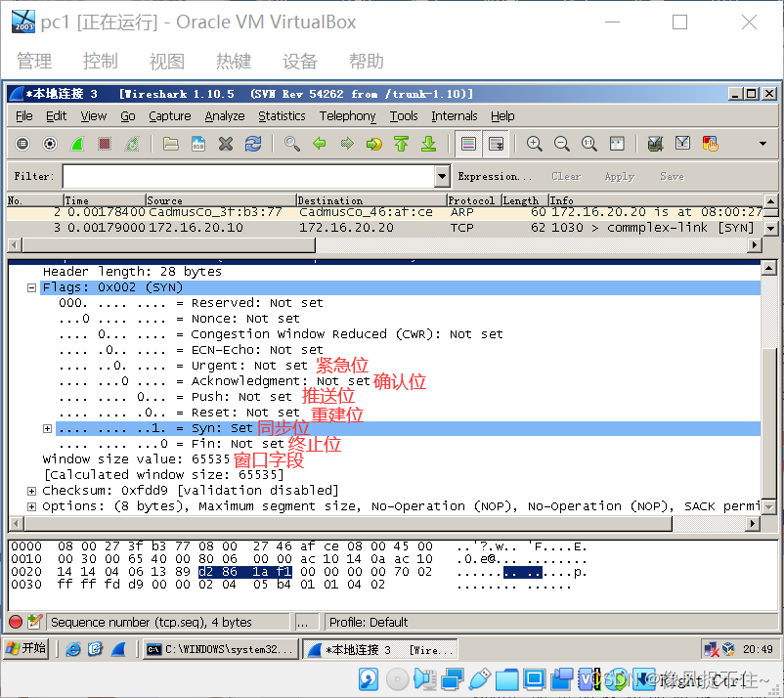Open the Windows Start (开始) button
784x698 pixels.
26,648
